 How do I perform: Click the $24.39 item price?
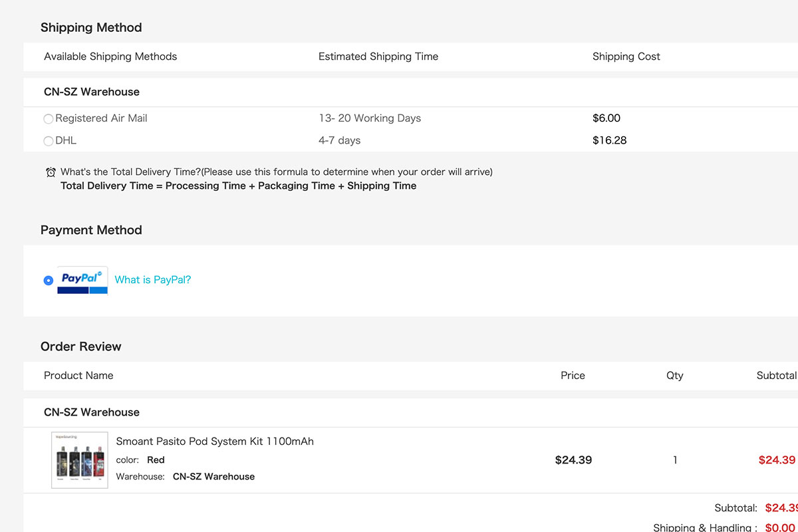pyautogui.click(x=573, y=460)
